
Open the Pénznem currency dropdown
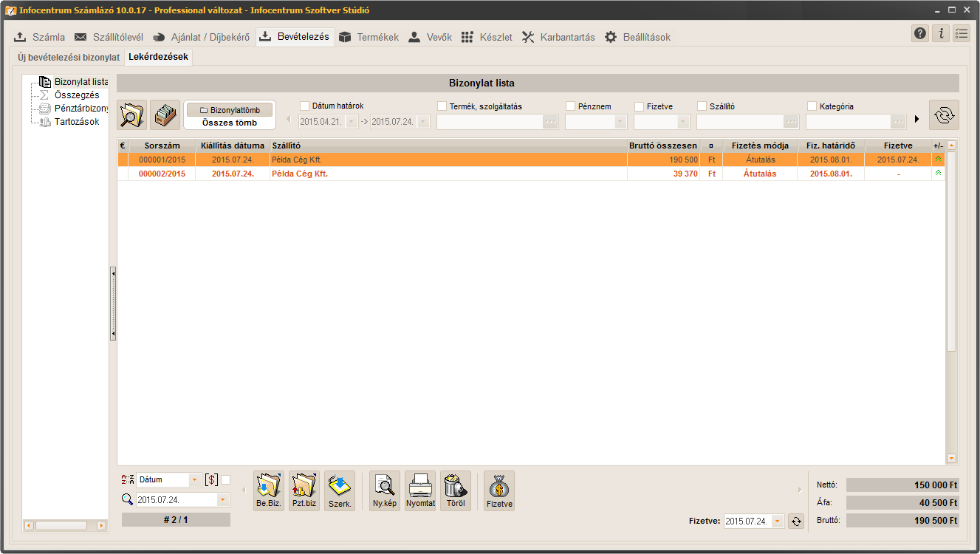click(620, 122)
